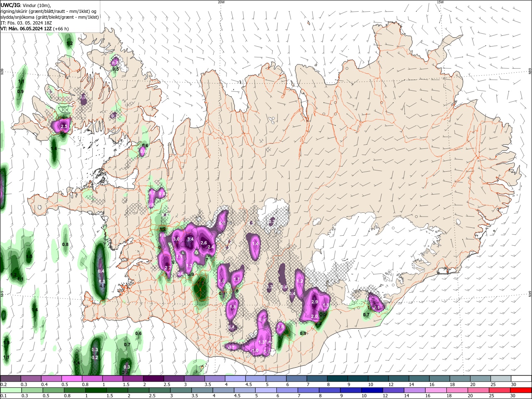This screenshot has width=532, height=399.
Task: Click the 3.4 snowfall value label
Action: coord(190,239)
